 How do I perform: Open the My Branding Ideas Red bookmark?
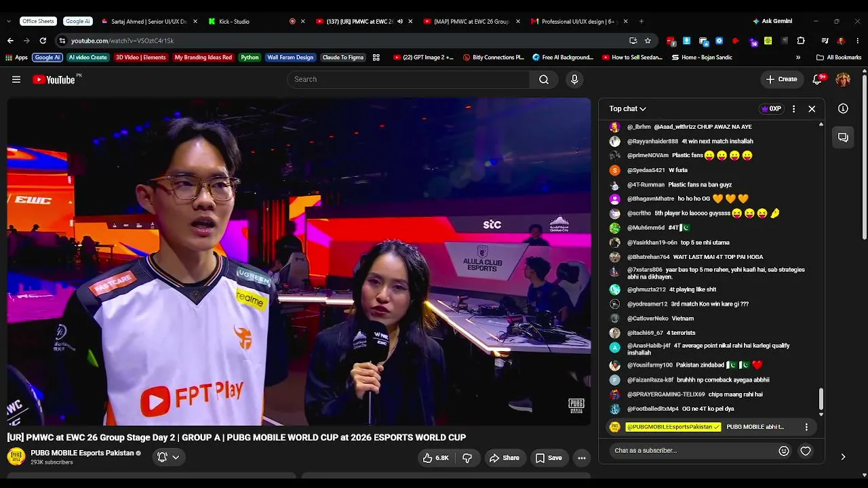pos(203,58)
